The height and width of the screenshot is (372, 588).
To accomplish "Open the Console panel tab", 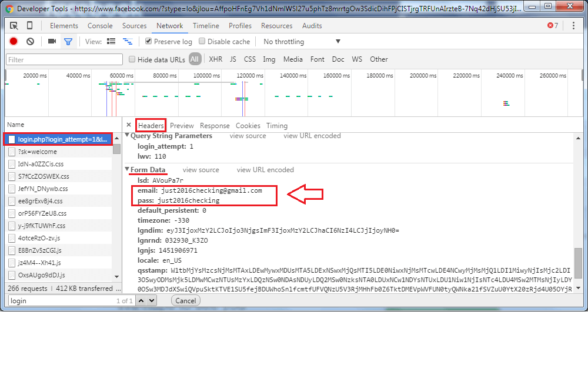I will coord(100,25).
